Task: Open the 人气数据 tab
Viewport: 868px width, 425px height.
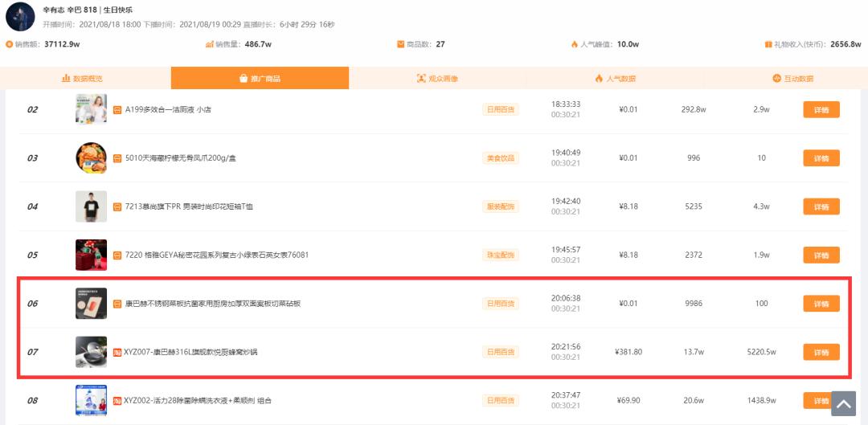Action: (615, 79)
